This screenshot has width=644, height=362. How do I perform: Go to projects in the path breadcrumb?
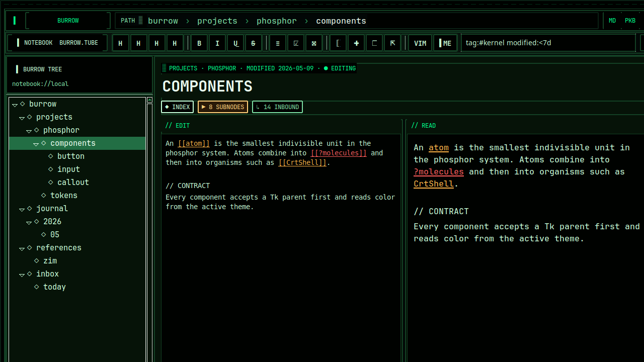click(x=217, y=21)
